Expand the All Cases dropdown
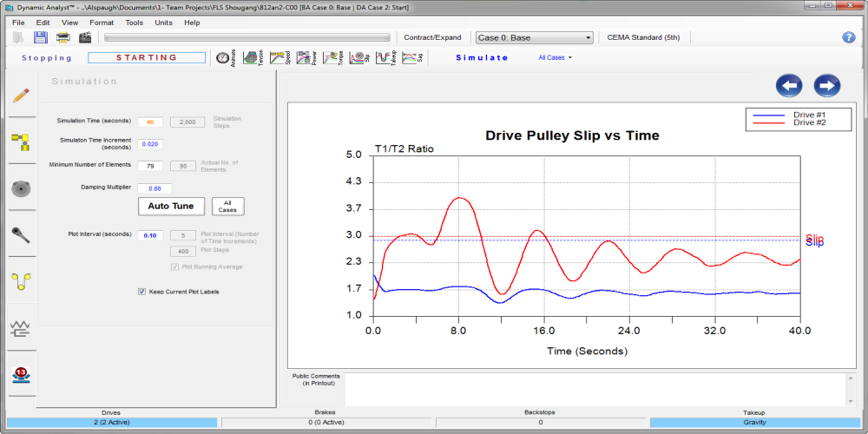 555,57
